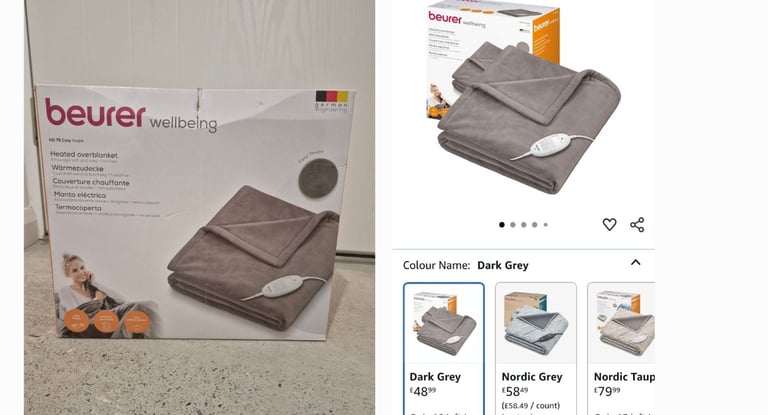Image resolution: width=768 pixels, height=415 pixels.
Task: Click the Dark Grey blanket thumbnail image
Action: pyautogui.click(x=444, y=323)
